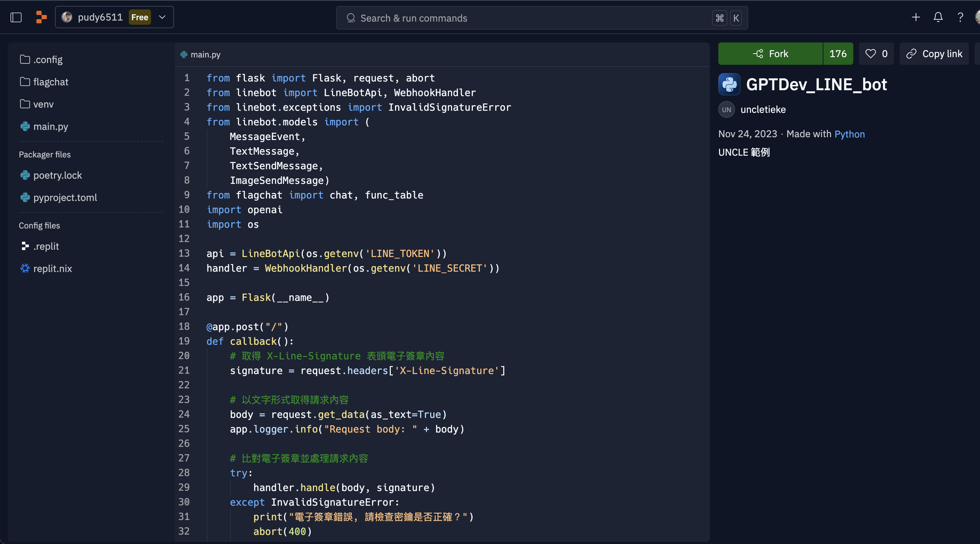Click the 'Nov 24, 2023' date text

pyautogui.click(x=748, y=134)
